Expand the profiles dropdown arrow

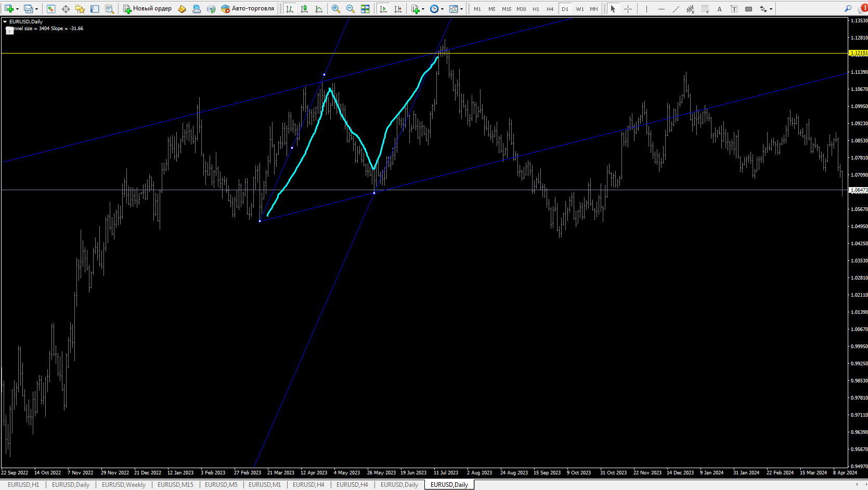pyautogui.click(x=36, y=9)
